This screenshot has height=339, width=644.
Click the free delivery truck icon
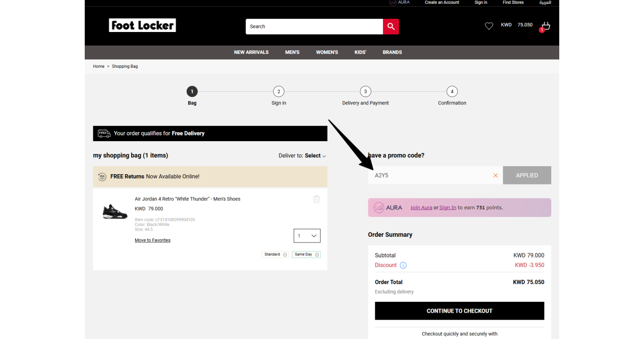104,133
